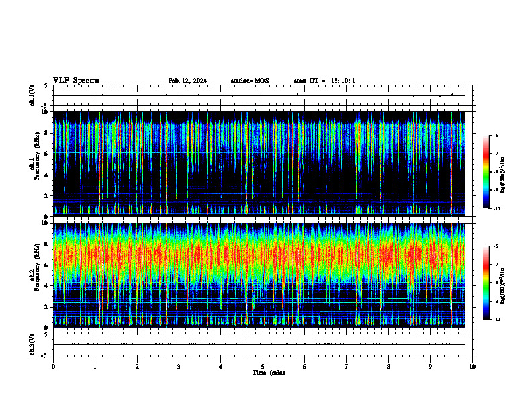Click the "4" kHz tick of ch.2 spectrogram
Screen dimensions: 532x411
point(47,286)
